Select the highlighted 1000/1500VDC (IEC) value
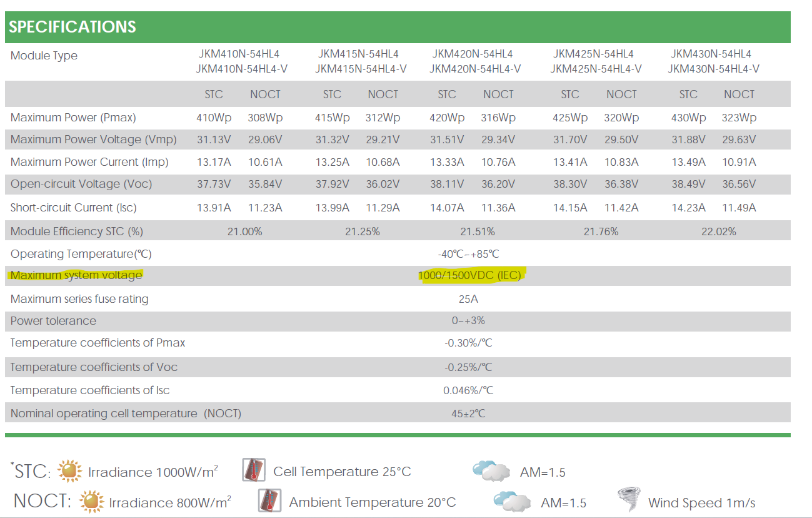812x518 pixels. coord(469,275)
